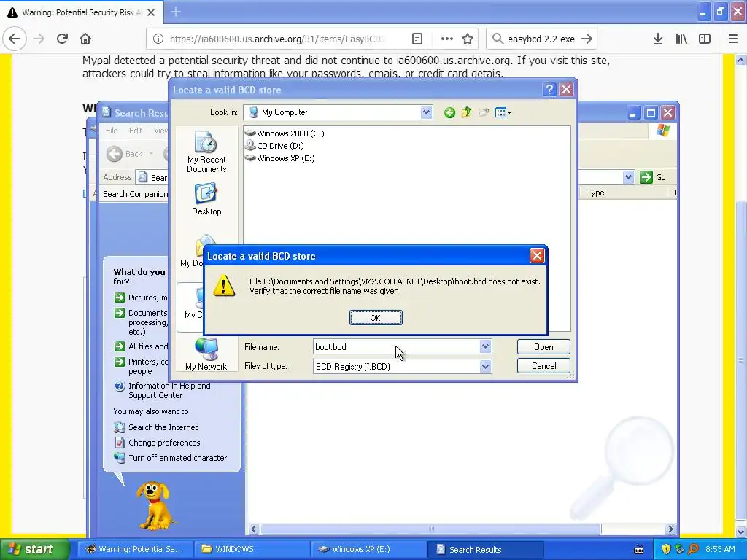The width and height of the screenshot is (747, 560).
Task: Open the Look in My Computer dropdown
Action: 426,112
